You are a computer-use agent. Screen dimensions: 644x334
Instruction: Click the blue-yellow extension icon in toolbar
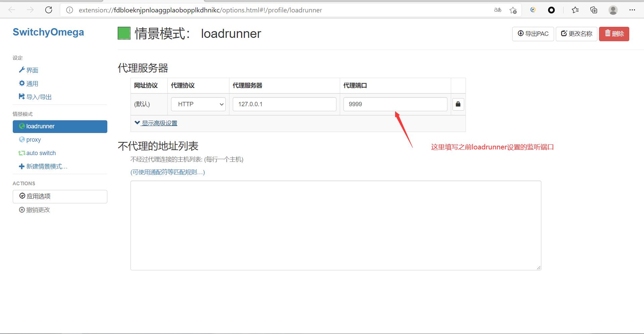pos(533,10)
